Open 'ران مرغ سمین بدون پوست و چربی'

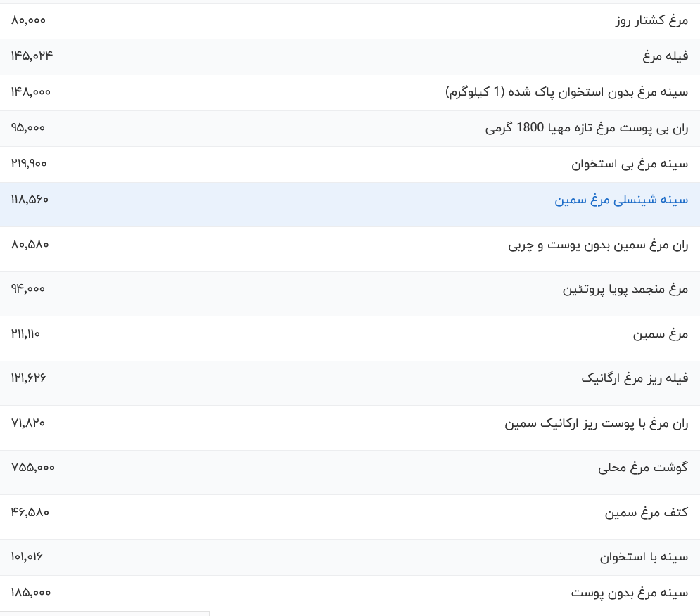coord(598,245)
